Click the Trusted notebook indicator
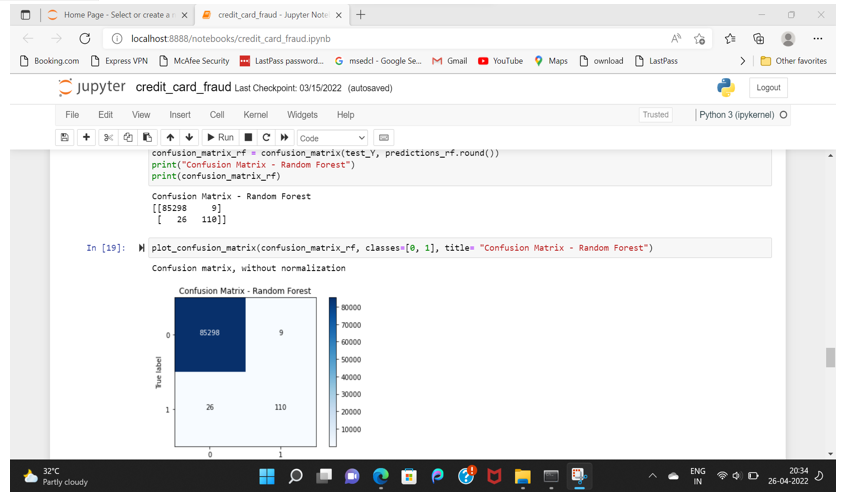This screenshot has width=852, height=496. click(x=655, y=115)
